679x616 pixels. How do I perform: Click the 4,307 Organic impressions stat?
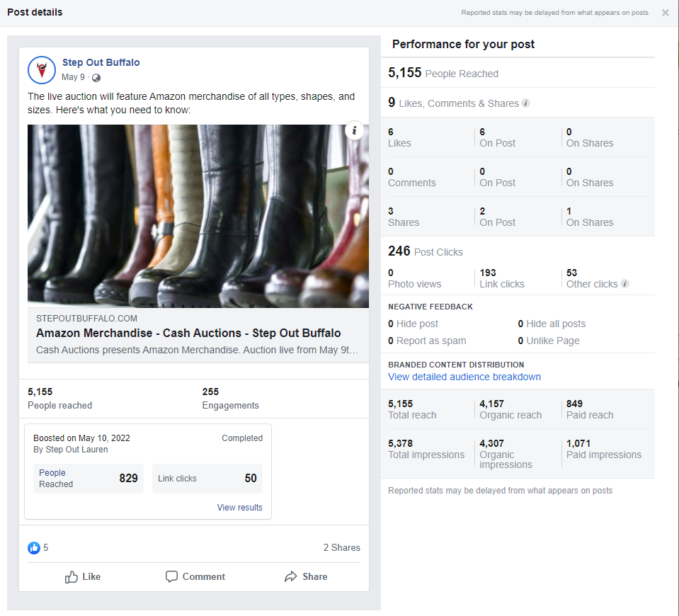pos(506,454)
